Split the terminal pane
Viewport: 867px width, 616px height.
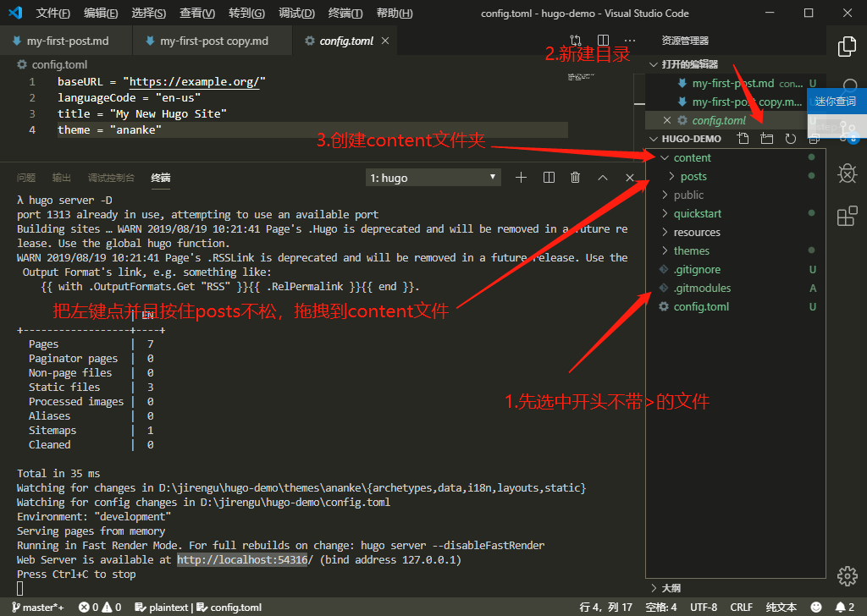(549, 178)
